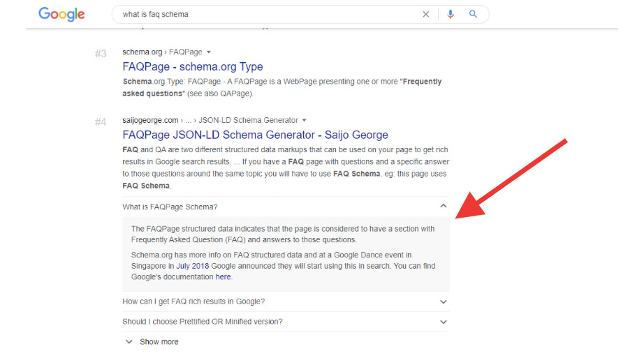The height and width of the screenshot is (358, 644).
Task: Clear the search query with X icon
Action: pos(426,14)
